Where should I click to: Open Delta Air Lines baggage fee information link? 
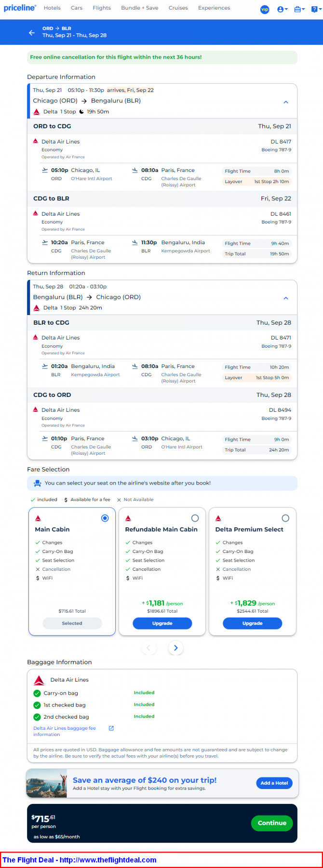coord(65,731)
